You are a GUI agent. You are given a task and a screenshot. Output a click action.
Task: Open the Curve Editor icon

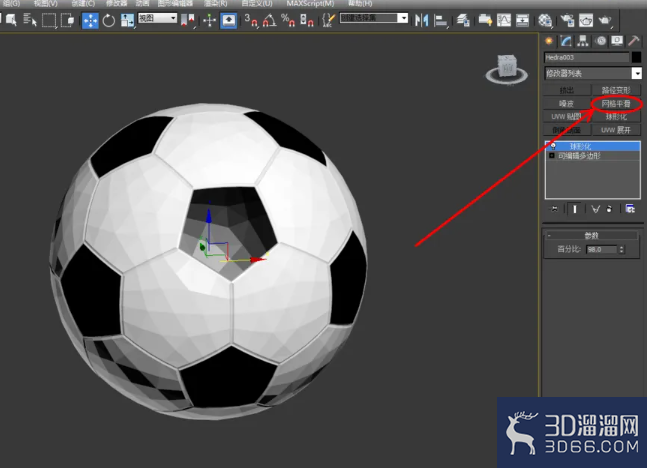[x=504, y=20]
